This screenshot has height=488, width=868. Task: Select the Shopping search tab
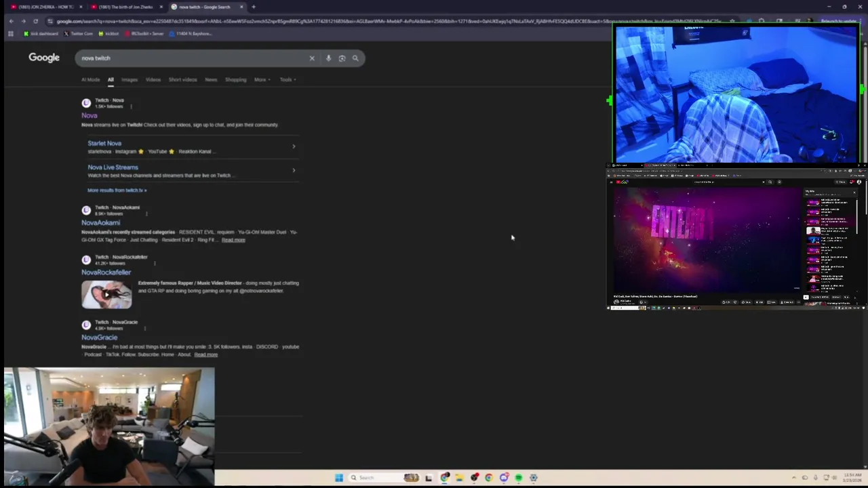tap(235, 80)
